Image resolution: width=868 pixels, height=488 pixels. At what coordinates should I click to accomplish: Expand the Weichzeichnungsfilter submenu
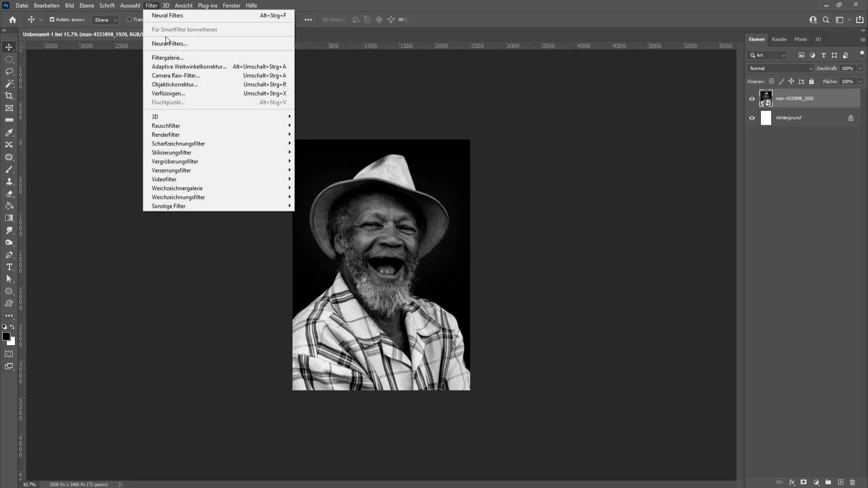click(178, 197)
